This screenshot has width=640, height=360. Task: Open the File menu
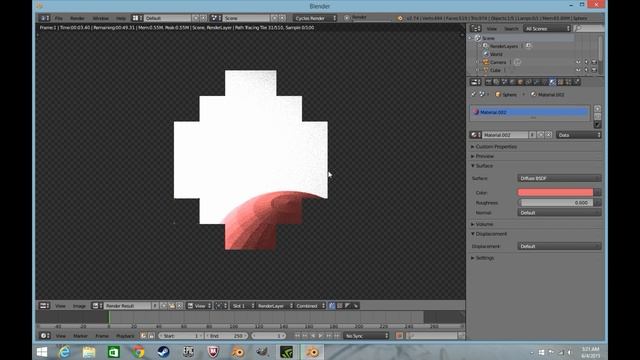59,18
